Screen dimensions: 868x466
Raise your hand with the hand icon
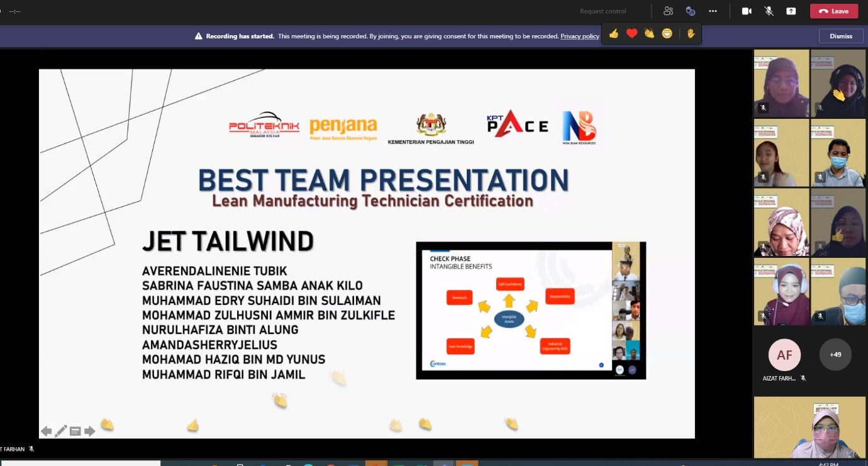(691, 33)
